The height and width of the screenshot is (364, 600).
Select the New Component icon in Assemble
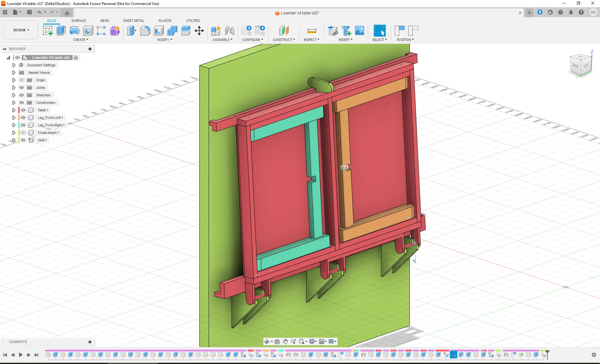point(216,31)
